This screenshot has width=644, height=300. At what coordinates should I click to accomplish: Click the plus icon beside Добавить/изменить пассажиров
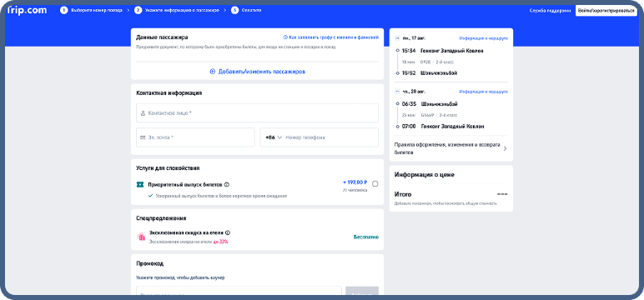[x=213, y=72]
